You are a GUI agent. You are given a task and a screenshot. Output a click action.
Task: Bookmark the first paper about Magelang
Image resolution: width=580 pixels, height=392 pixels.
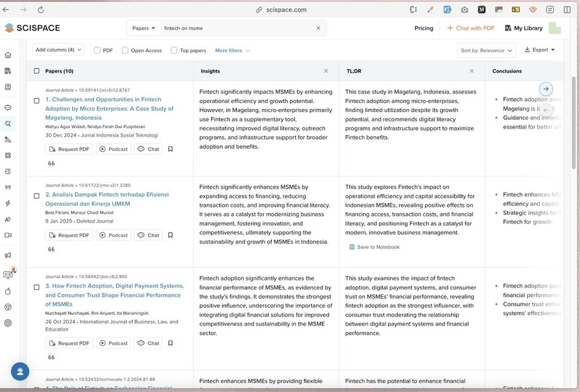170,149
